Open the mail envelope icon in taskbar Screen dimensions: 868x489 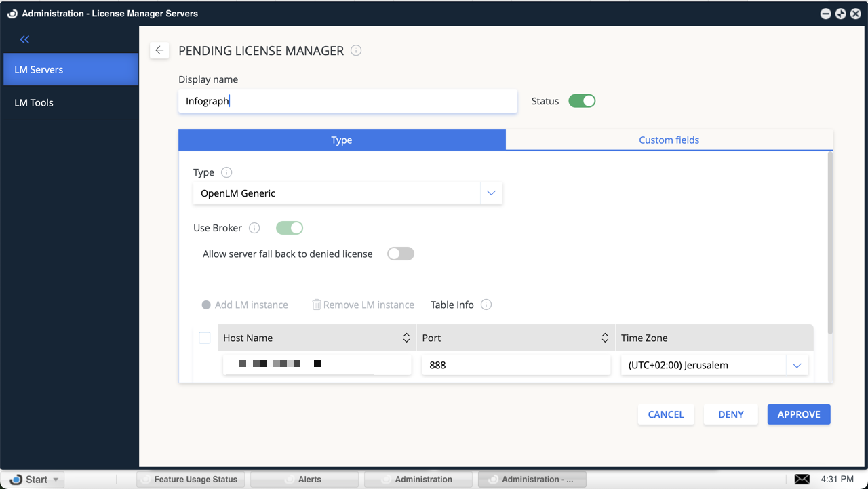pyautogui.click(x=802, y=479)
